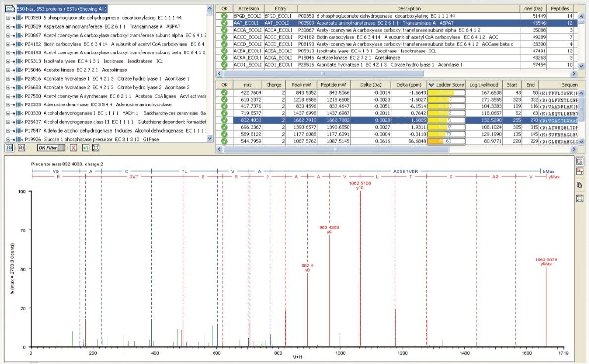Click the protein tree vertical scrollbar down arrow

[210, 138]
